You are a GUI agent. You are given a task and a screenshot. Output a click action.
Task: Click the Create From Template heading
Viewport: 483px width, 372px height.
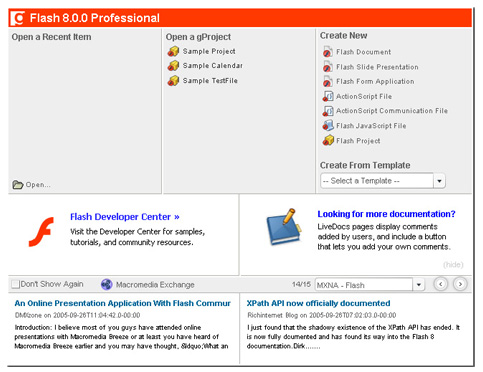coord(365,165)
